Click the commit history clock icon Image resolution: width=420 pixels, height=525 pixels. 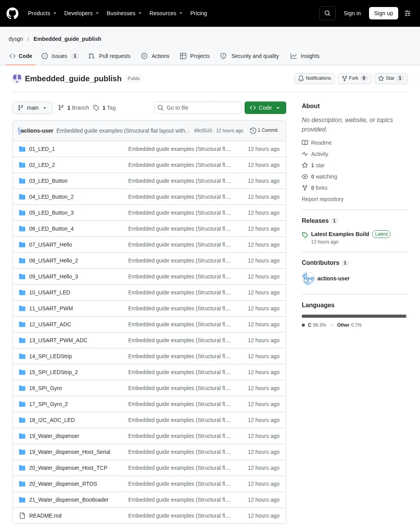(x=253, y=131)
